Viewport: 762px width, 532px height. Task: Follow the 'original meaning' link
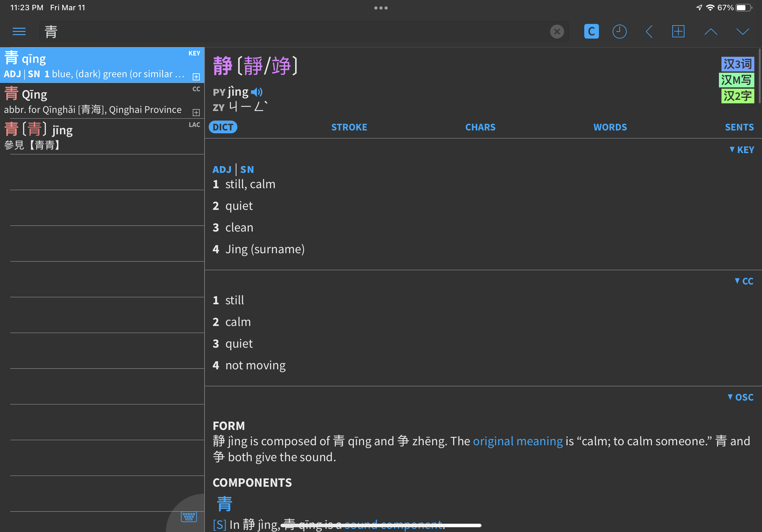coord(518,441)
